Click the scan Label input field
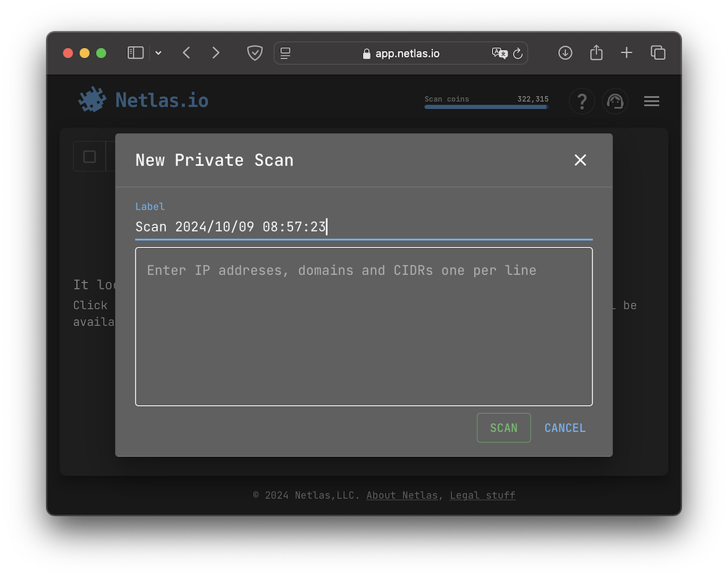Screen dimensions: 728x577 (x=363, y=227)
